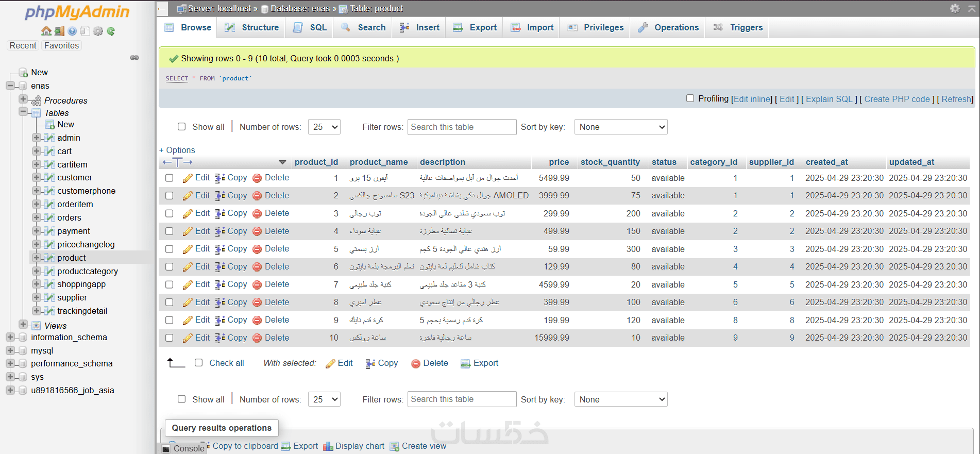Switch to the Structure tab
The height and width of the screenshot is (454, 980).
coord(252,27)
